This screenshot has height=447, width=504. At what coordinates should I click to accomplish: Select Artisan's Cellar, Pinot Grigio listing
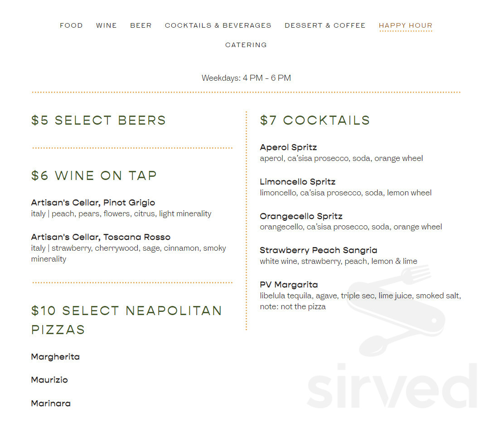pos(92,202)
